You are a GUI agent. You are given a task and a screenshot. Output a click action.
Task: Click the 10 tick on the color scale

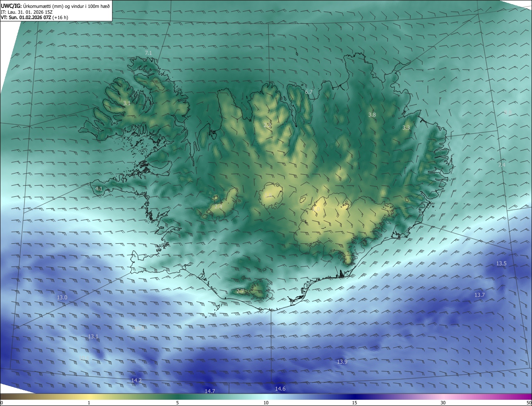click(x=266, y=403)
